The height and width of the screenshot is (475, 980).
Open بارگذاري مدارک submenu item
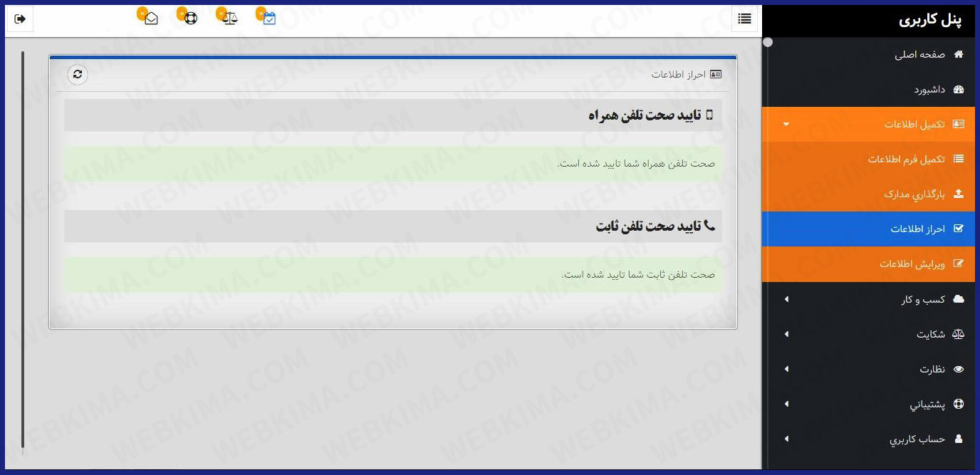pyautogui.click(x=868, y=194)
